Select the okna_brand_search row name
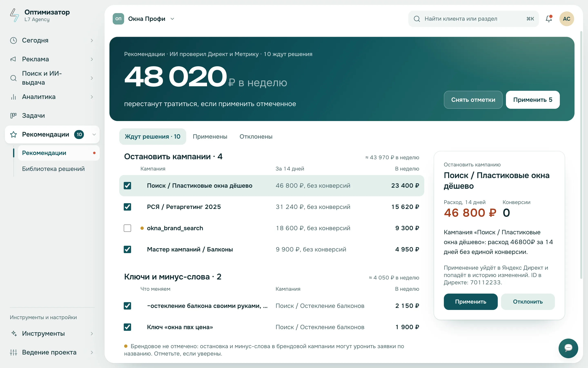Viewport: 588px width, 368px height. coord(175,228)
